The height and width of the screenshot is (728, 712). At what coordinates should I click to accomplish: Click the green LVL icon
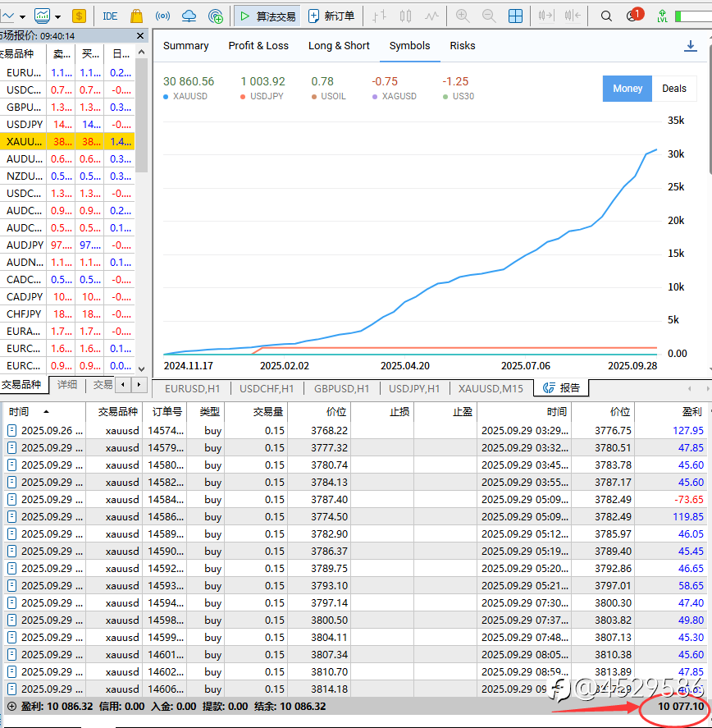(x=662, y=16)
